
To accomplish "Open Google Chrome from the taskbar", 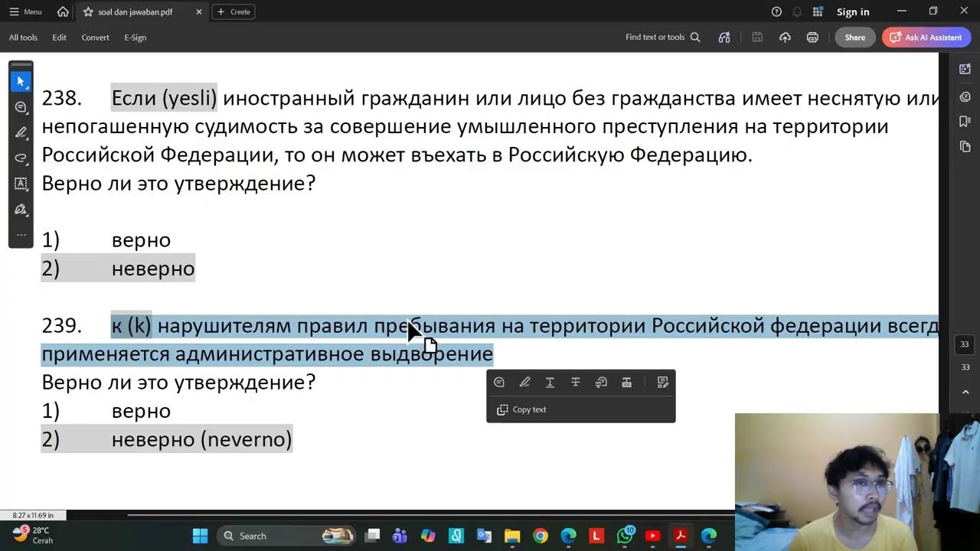I will 541,536.
